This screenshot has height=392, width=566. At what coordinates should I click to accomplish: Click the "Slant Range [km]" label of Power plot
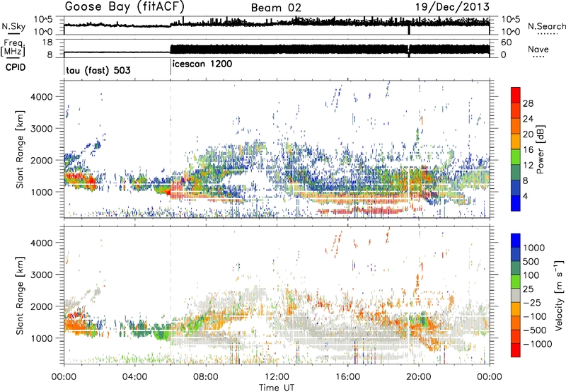click(20, 149)
